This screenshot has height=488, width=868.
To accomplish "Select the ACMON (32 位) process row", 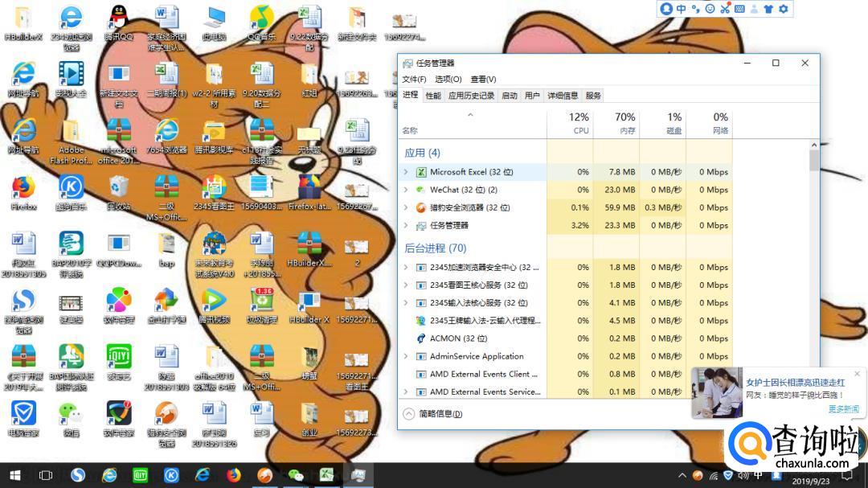I will click(565, 338).
